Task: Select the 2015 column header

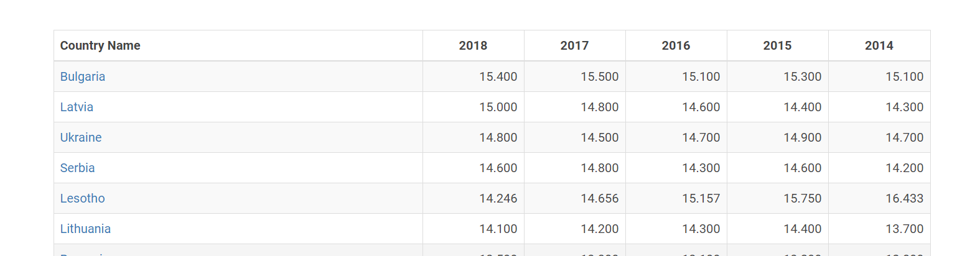Action: 777,45
